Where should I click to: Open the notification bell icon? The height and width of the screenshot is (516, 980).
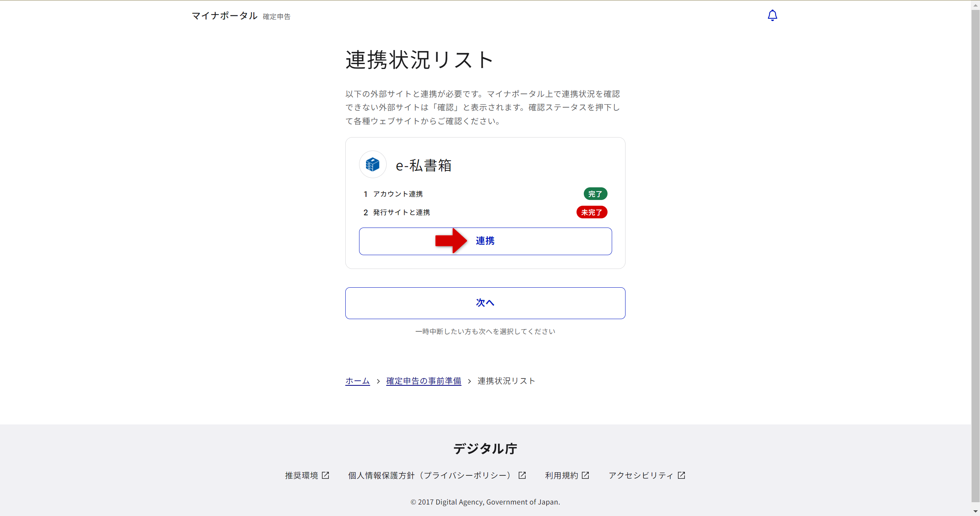tap(772, 15)
